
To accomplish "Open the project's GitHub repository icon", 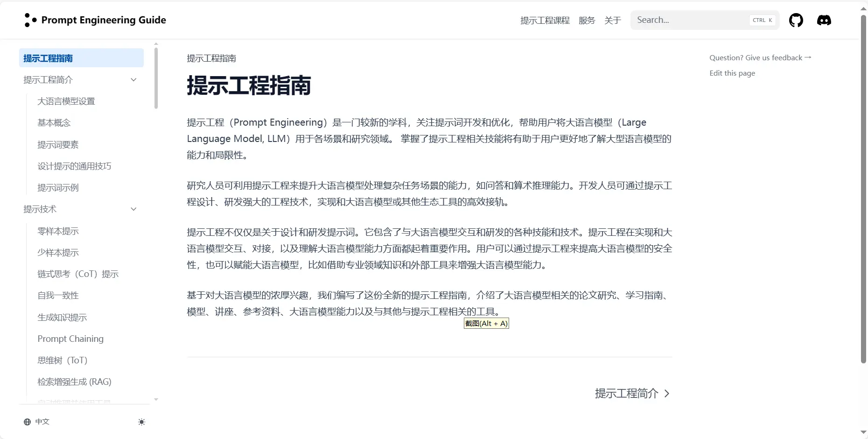I will pos(796,20).
